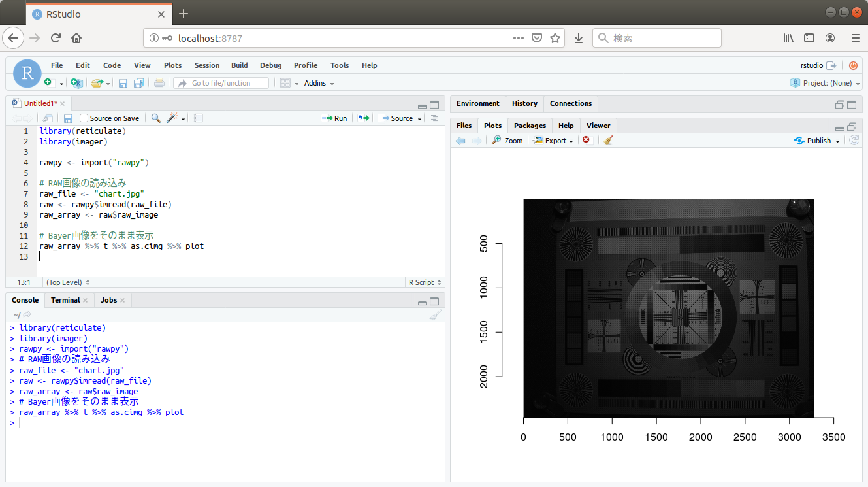Click the Go to file/function field
The image size is (868, 487).
click(x=221, y=83)
